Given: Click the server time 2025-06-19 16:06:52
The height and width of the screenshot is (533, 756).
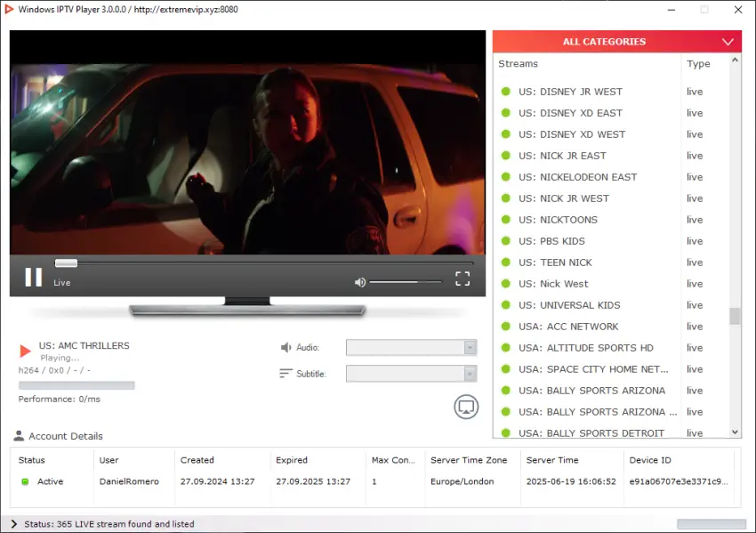Looking at the screenshot, I should 571,481.
